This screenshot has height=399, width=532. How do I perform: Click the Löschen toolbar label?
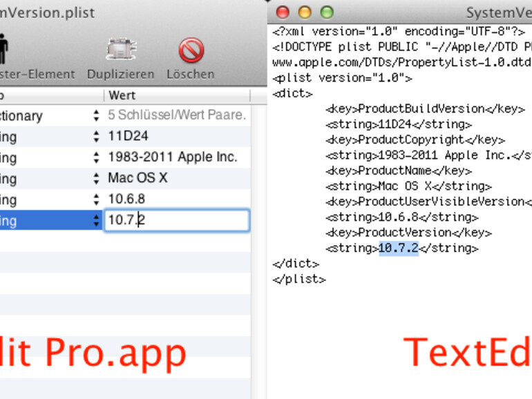191,75
